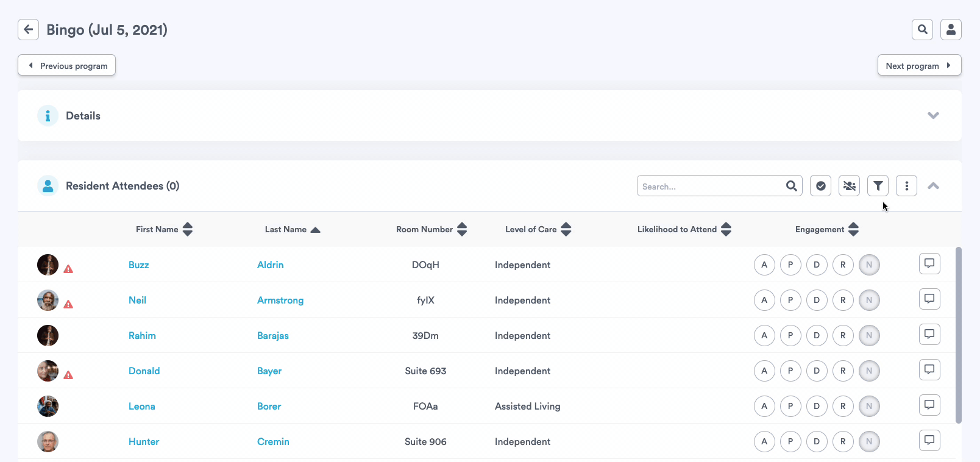Set Leona Borer engagement to A

[764, 406]
